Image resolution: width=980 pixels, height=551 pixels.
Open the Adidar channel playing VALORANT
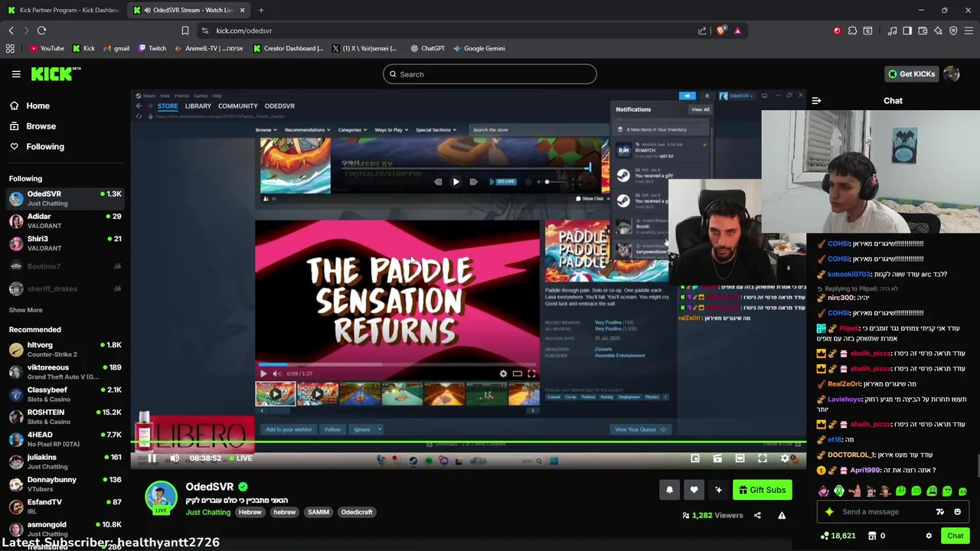click(64, 221)
